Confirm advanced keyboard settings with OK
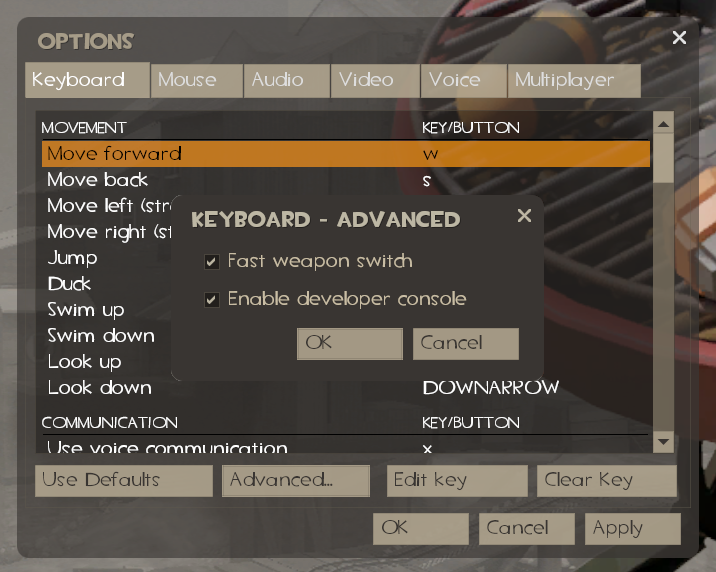Viewport: 716px width, 572px height. pos(350,343)
